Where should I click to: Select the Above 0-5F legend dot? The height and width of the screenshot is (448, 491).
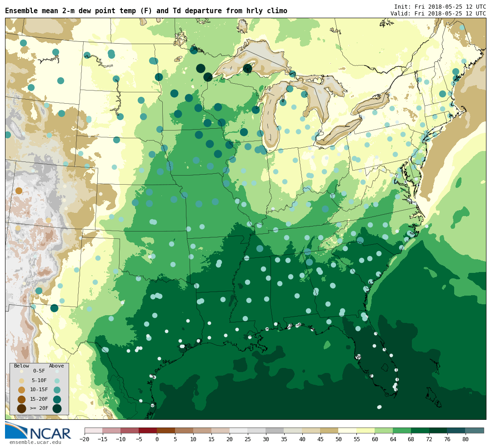click(x=57, y=371)
